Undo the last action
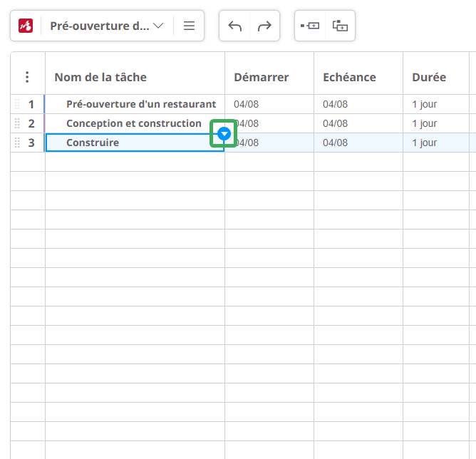Viewport: 476px width, 459px height. click(x=234, y=26)
